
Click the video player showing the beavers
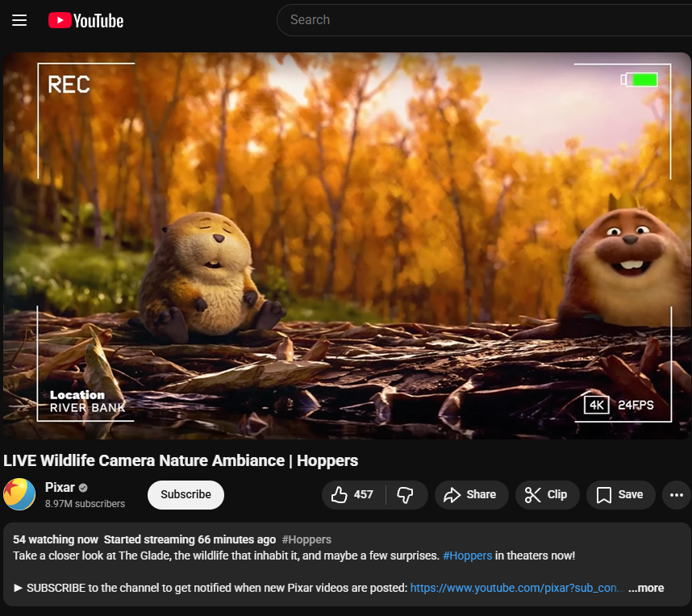tap(347, 245)
